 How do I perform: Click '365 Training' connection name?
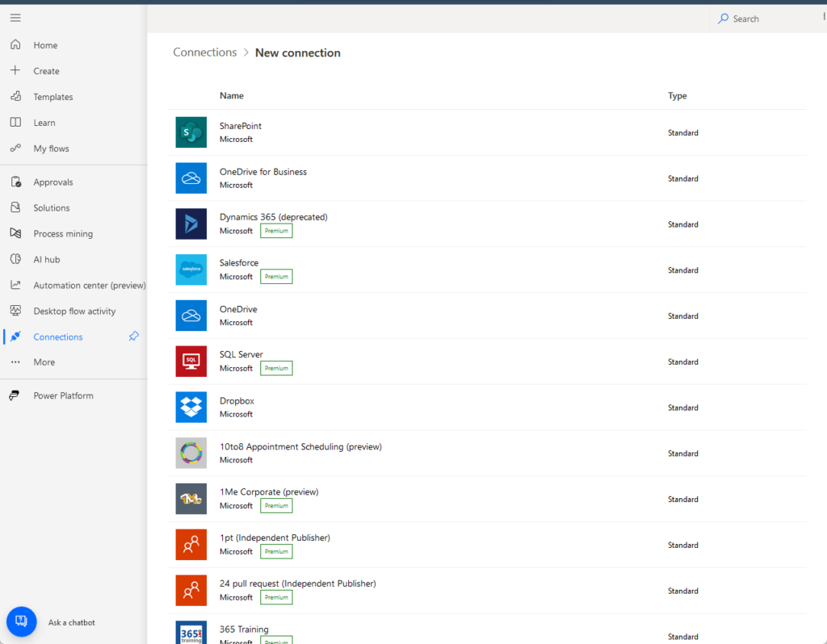(x=244, y=629)
